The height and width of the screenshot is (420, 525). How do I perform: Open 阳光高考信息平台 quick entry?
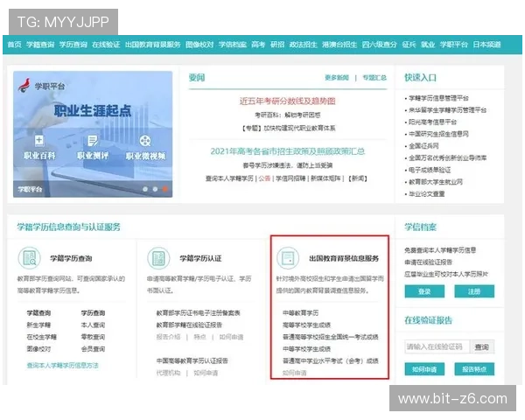(x=432, y=122)
